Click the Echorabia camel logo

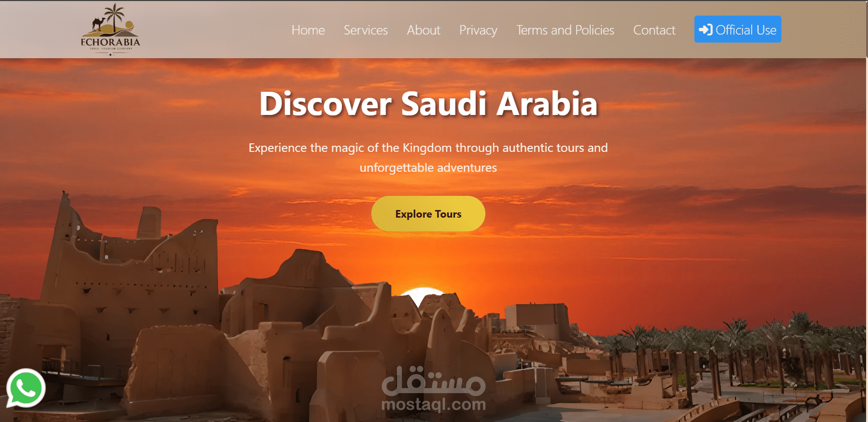click(110, 29)
